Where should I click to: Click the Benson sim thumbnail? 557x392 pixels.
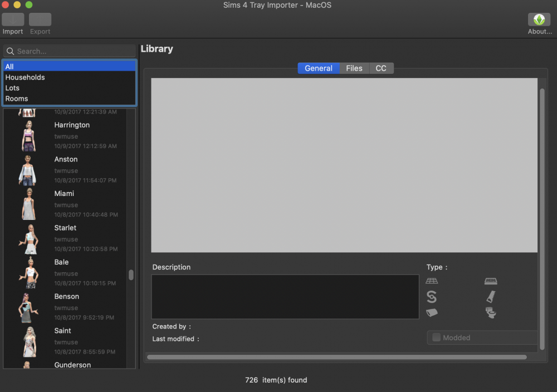[x=28, y=307]
